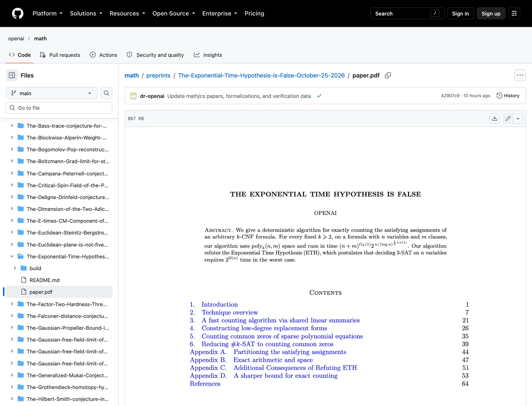Open the edit options dropdown arrow

pyautogui.click(x=518, y=119)
